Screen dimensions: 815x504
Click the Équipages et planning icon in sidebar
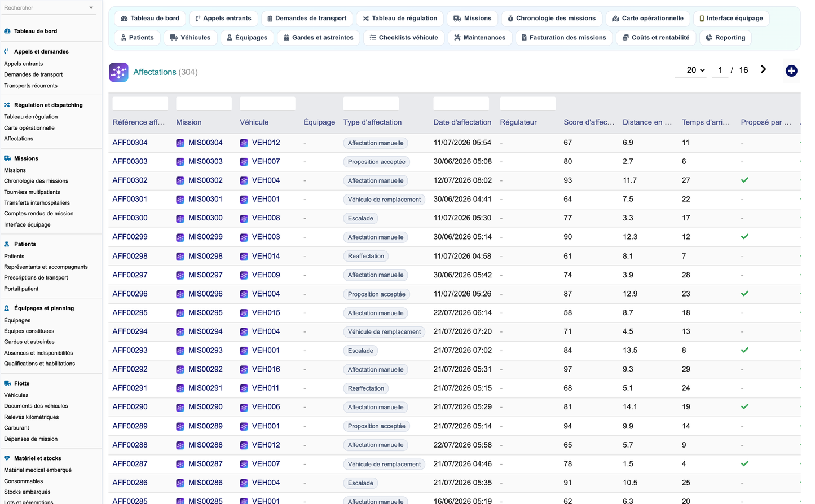[7, 308]
